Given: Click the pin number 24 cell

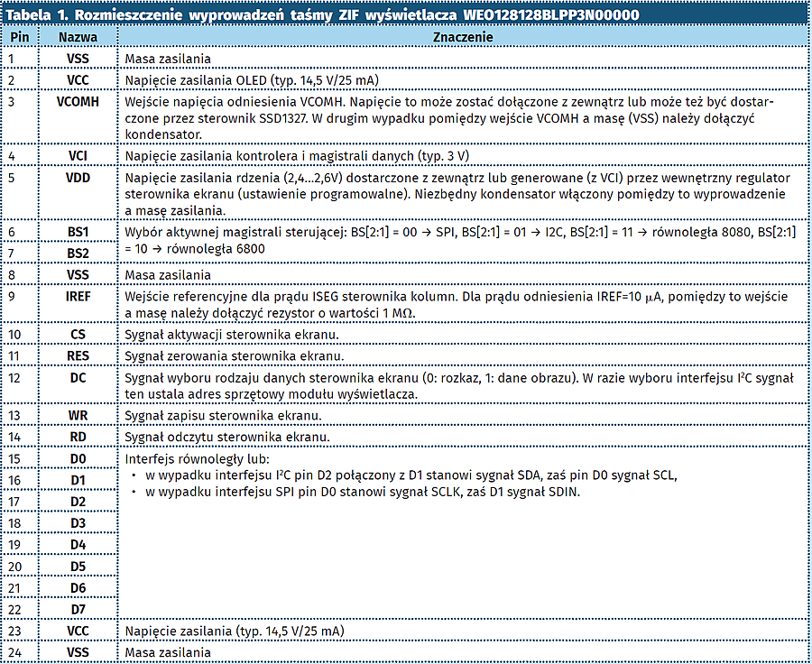Looking at the screenshot, I should pyautogui.click(x=19, y=652).
